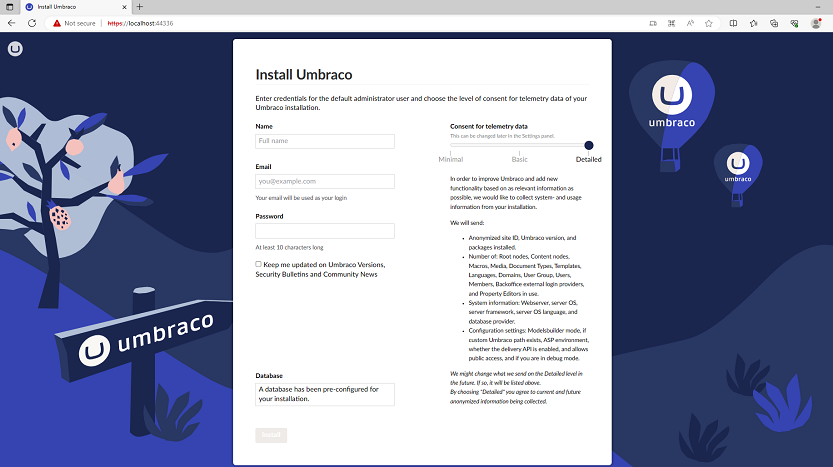Click the telemetry slider handle
The height and width of the screenshot is (467, 833).
coord(589,145)
